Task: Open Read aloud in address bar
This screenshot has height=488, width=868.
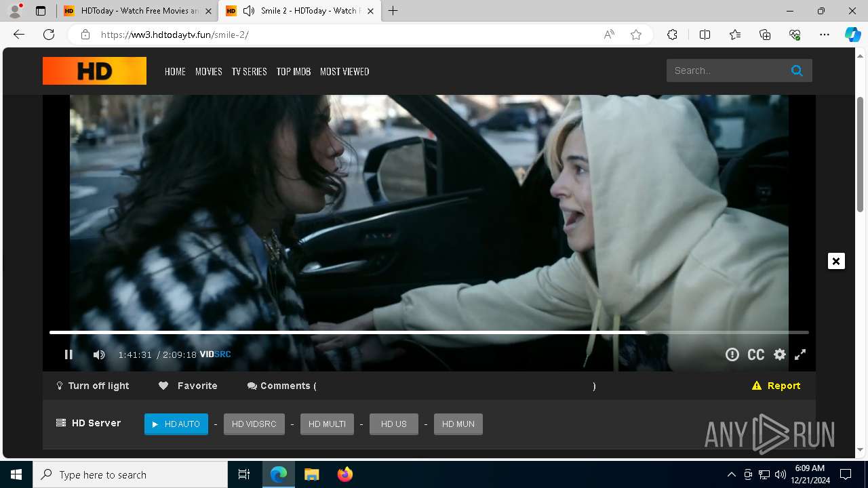Action: 609,35
